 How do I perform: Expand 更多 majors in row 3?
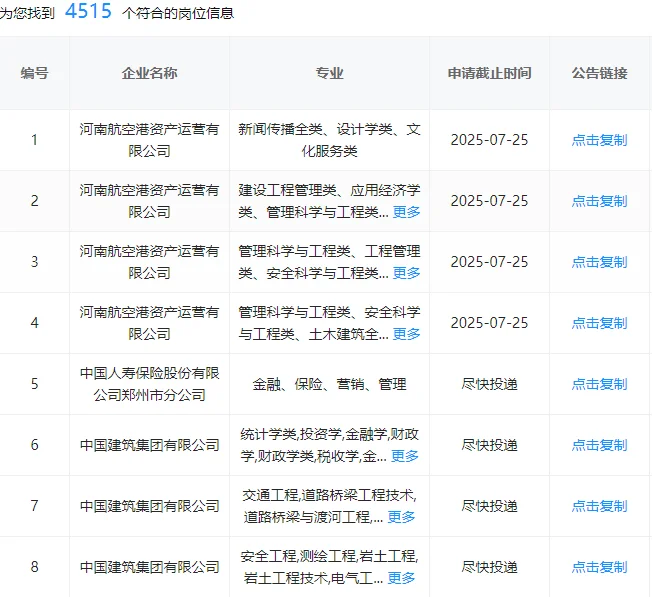click(406, 273)
